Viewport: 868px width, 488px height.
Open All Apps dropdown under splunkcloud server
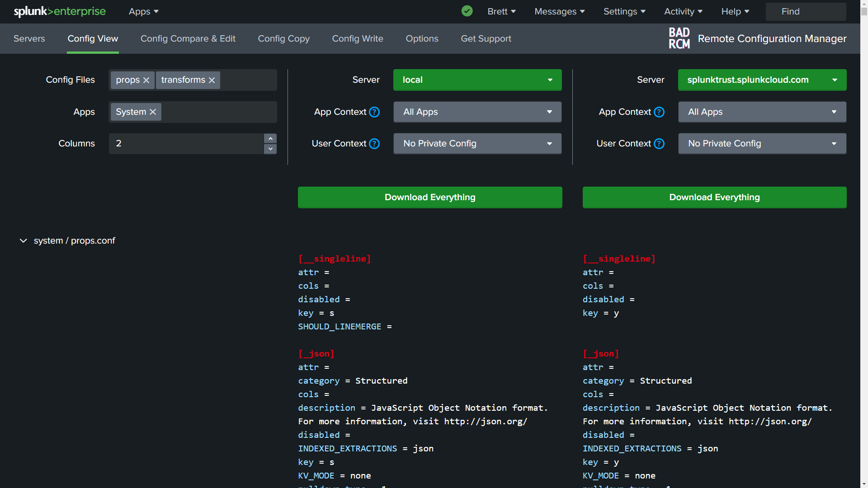[762, 112]
